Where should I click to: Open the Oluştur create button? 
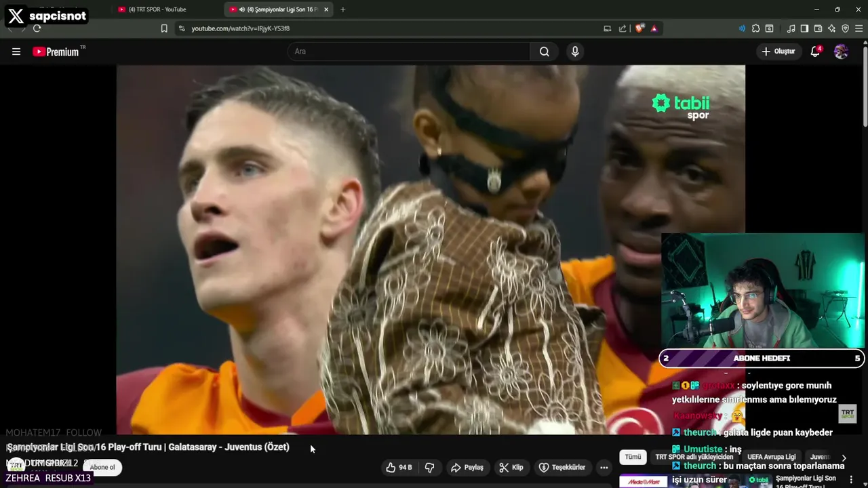click(778, 52)
